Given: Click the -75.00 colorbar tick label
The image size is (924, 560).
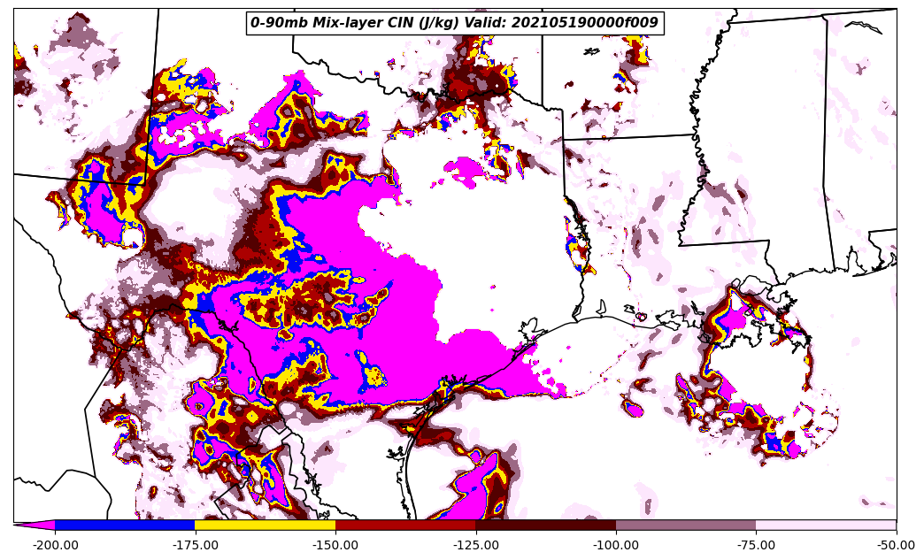Looking at the screenshot, I should pos(756,545).
